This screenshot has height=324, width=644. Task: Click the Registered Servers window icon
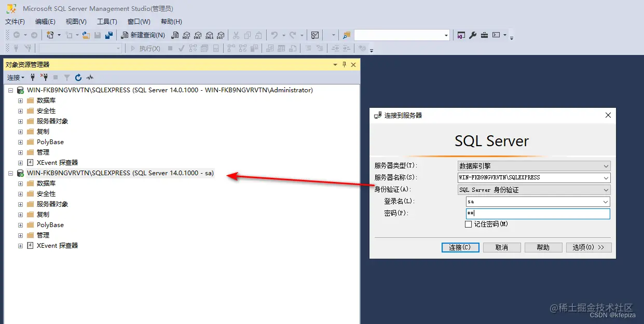[x=461, y=35]
